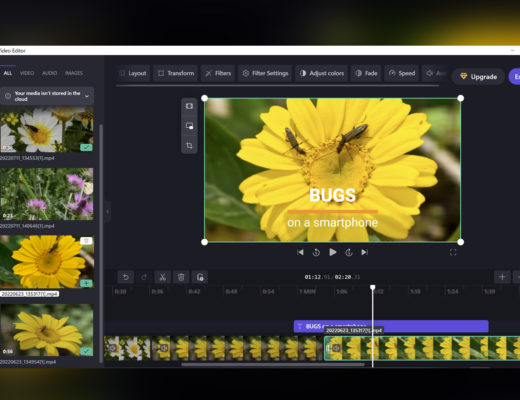Select the BUGS title clip on timeline
This screenshot has height=400, width=520.
tap(391, 326)
